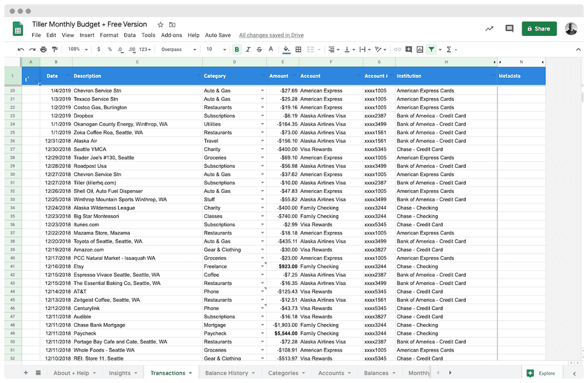Go to Sheets home via logo
Viewport: 588px width, 383px height.
pos(18,29)
